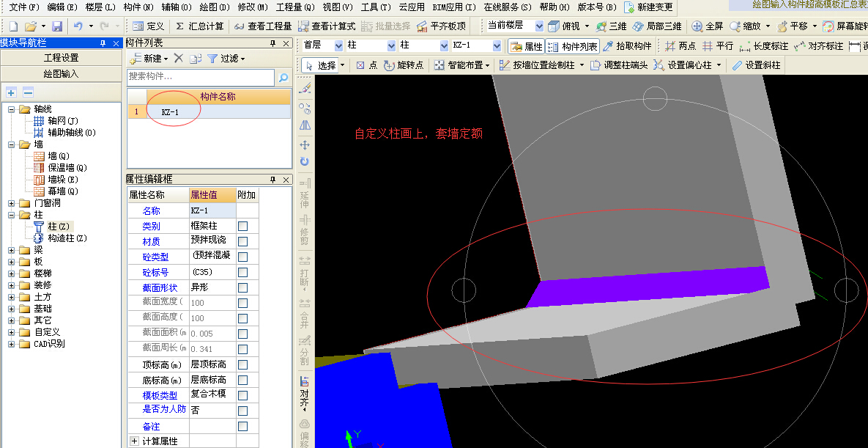Click 长度标注 length dimension tool
The height and width of the screenshot is (448, 868).
(763, 46)
